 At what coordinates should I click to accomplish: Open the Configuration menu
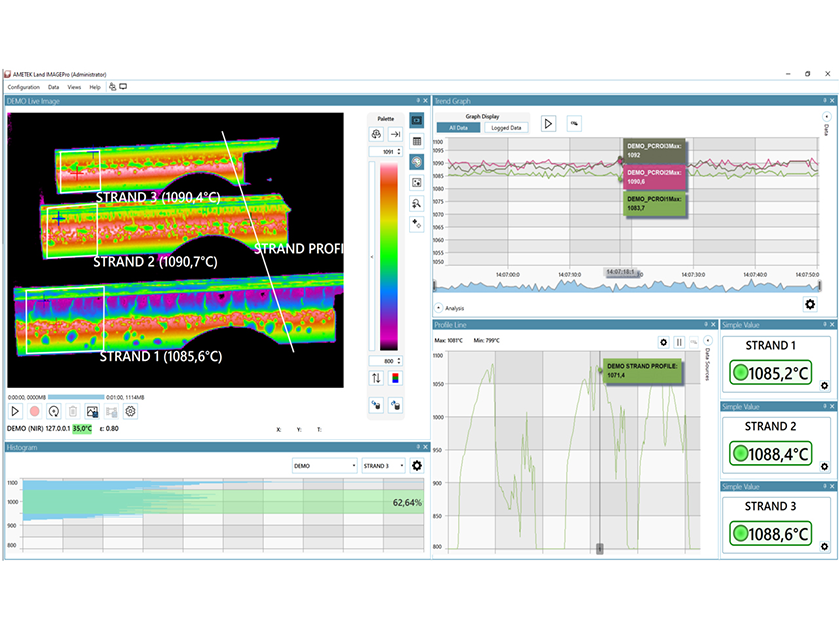tap(24, 87)
